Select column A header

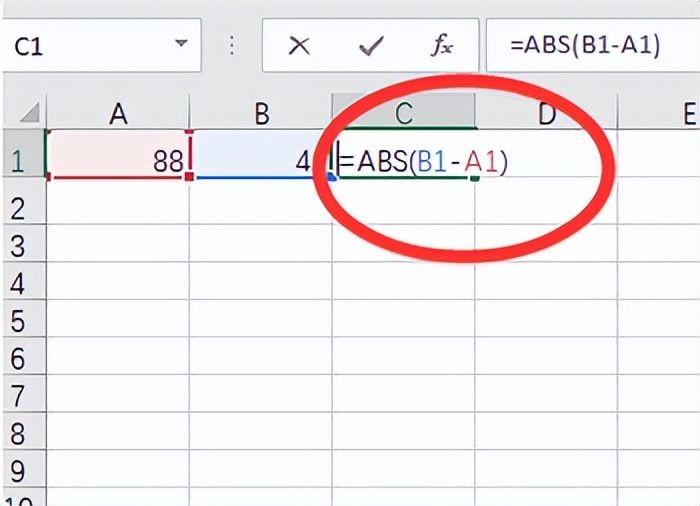coord(118,113)
